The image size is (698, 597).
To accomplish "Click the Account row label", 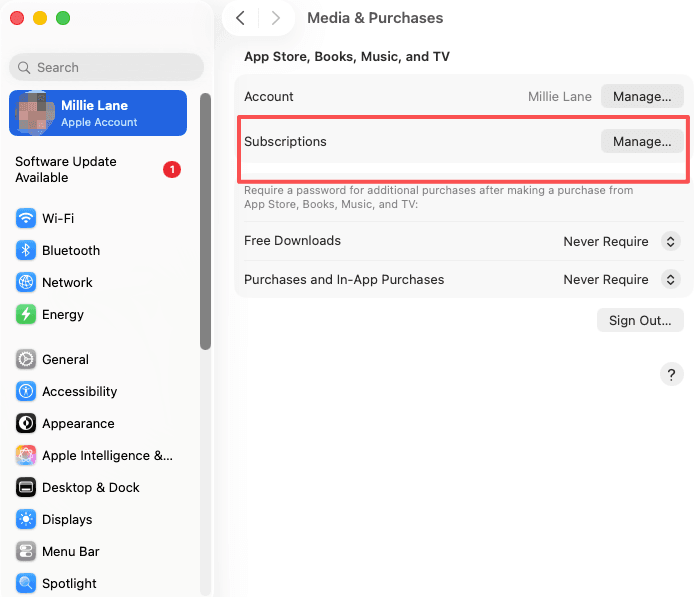I will pos(269,97).
